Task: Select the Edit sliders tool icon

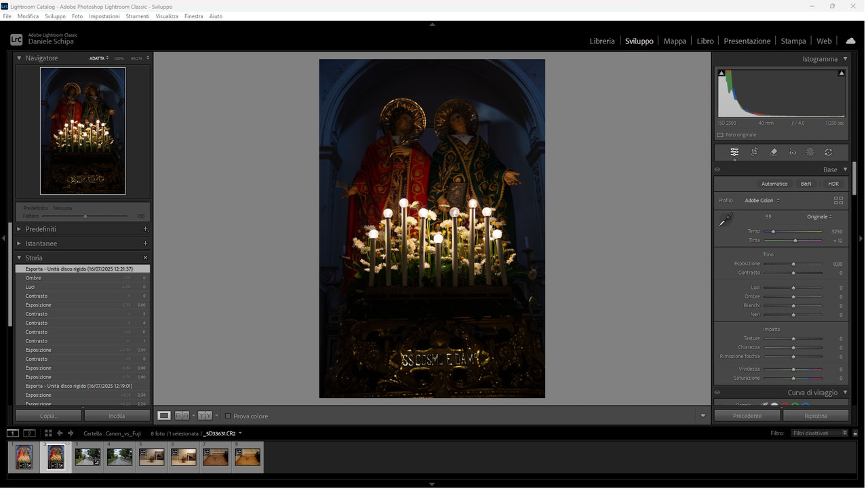Action: [734, 153]
